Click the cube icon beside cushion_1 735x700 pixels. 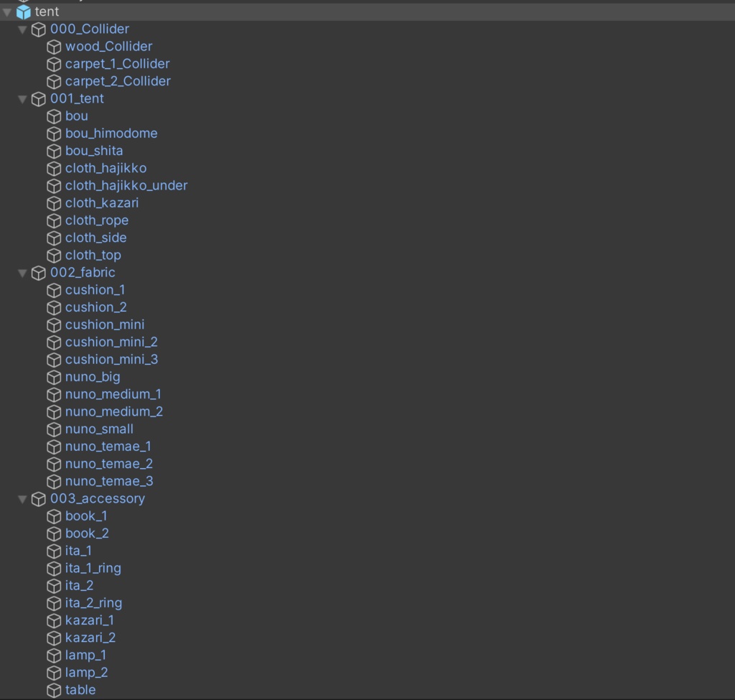tap(54, 290)
